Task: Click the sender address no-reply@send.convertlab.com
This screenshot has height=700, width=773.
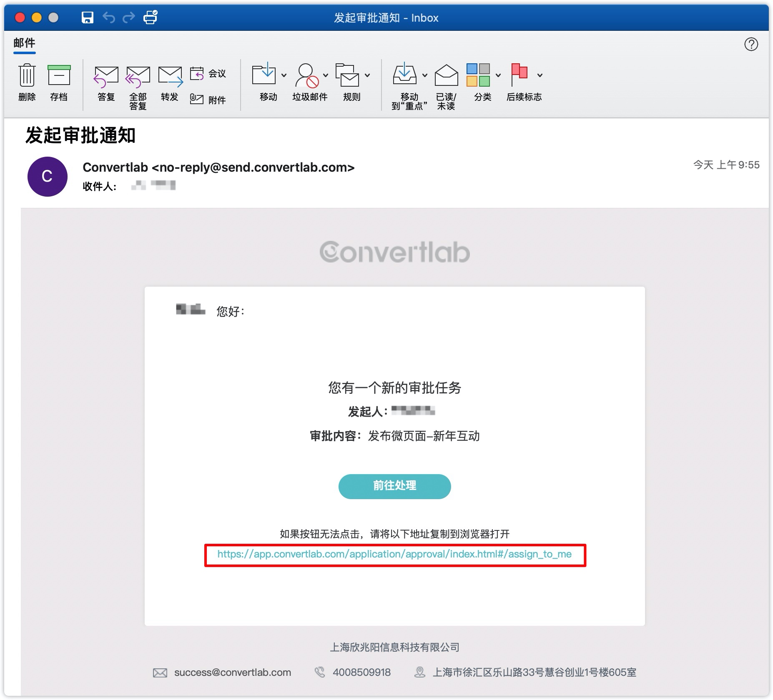Action: (x=253, y=167)
